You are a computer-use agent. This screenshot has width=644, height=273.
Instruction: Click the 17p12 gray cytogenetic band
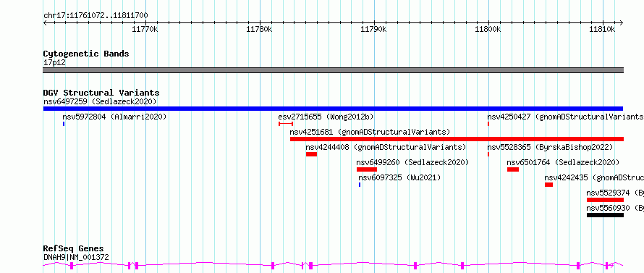pos(333,70)
